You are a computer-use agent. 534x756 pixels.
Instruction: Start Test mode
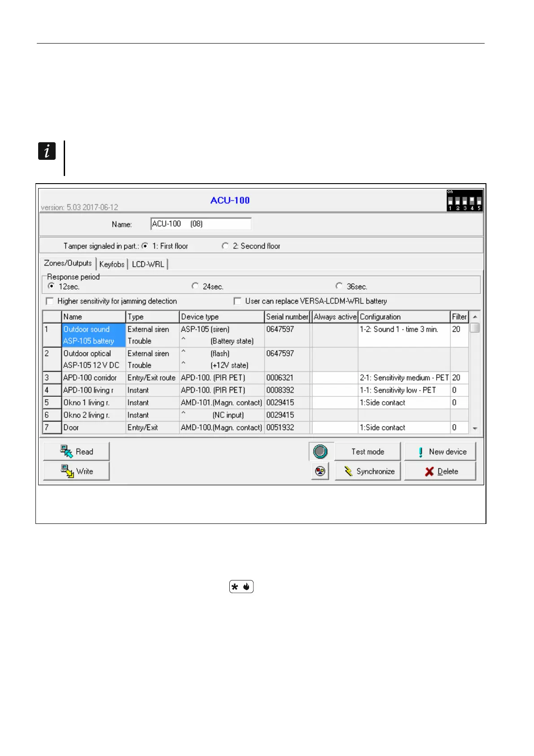(x=368, y=452)
